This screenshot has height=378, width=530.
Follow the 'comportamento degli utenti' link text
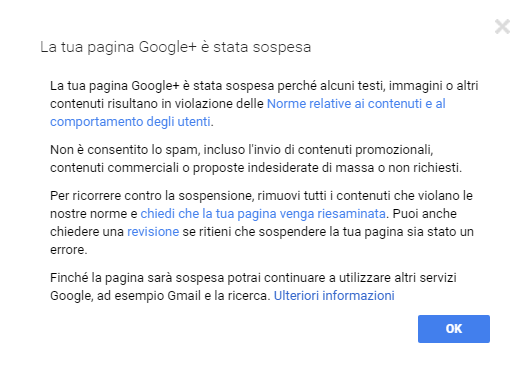[130, 122]
